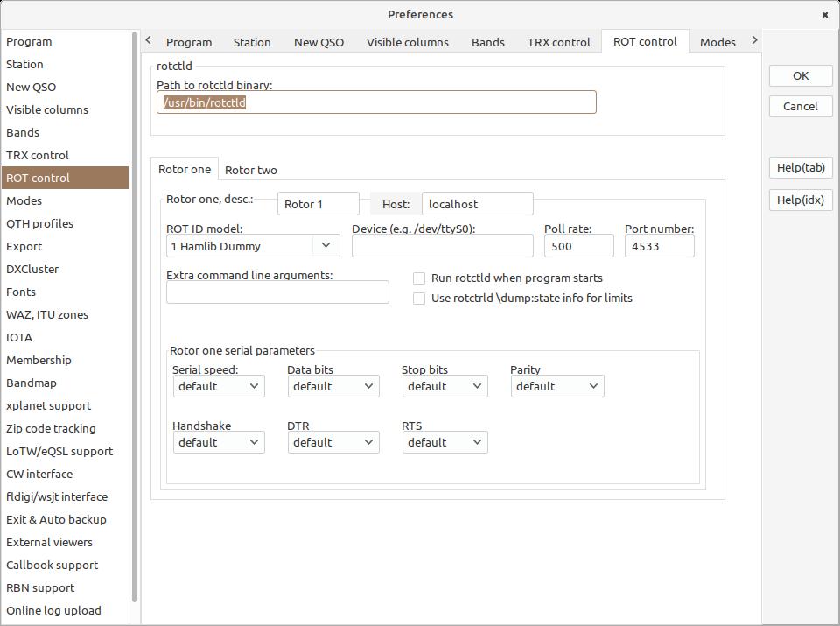Open the Parity dropdown
Image resolution: width=840 pixels, height=626 pixels.
point(557,386)
